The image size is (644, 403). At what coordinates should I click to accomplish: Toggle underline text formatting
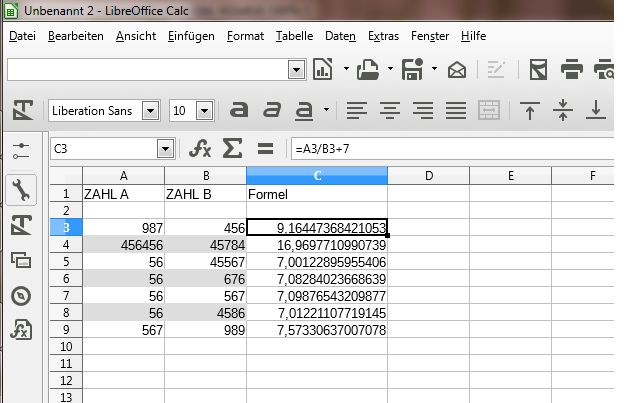point(304,111)
